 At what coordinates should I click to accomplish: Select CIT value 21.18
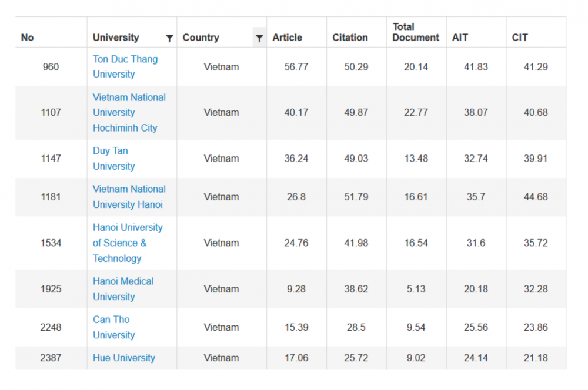coord(536,358)
